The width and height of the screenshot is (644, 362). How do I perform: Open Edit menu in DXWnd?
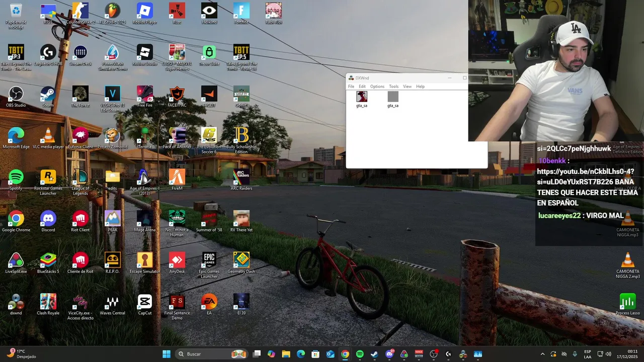tap(362, 86)
